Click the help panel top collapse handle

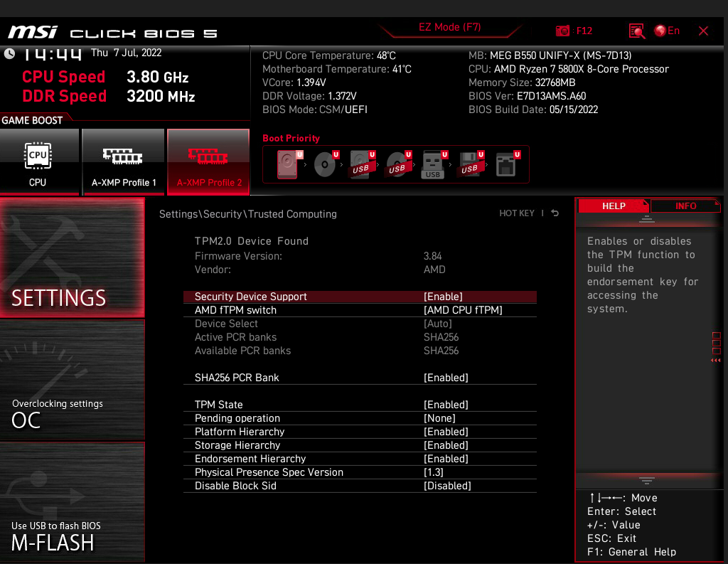pyautogui.click(x=647, y=219)
